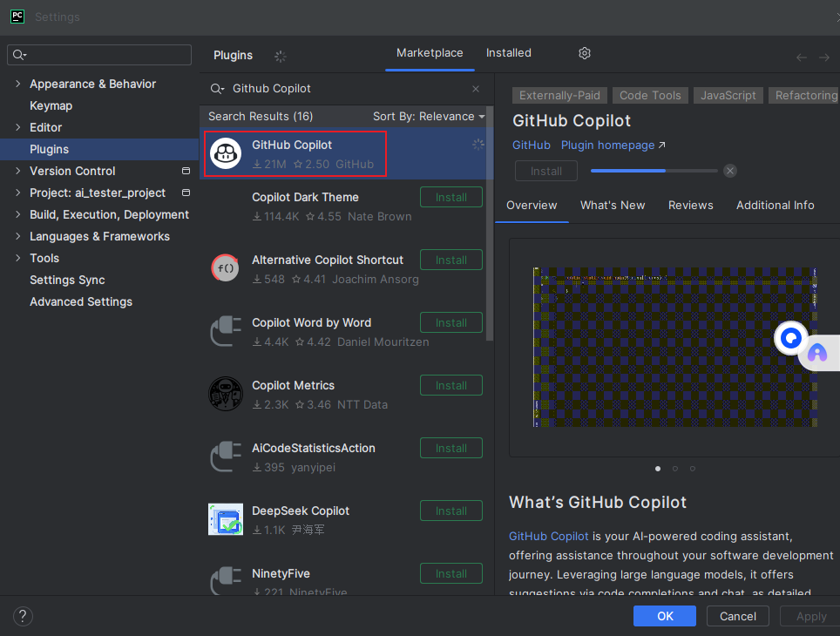This screenshot has width=840, height=636.
Task: Expand the Tools settings section
Action: [18, 258]
